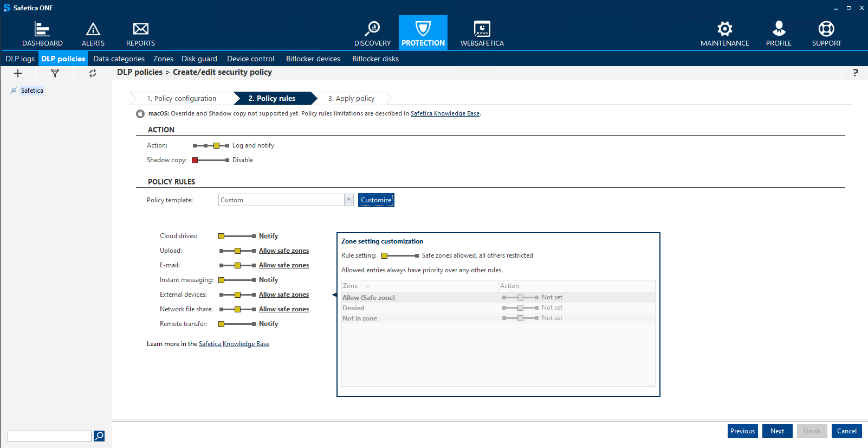Select the Denied zone row
The height and width of the screenshot is (448, 868).
click(498, 308)
